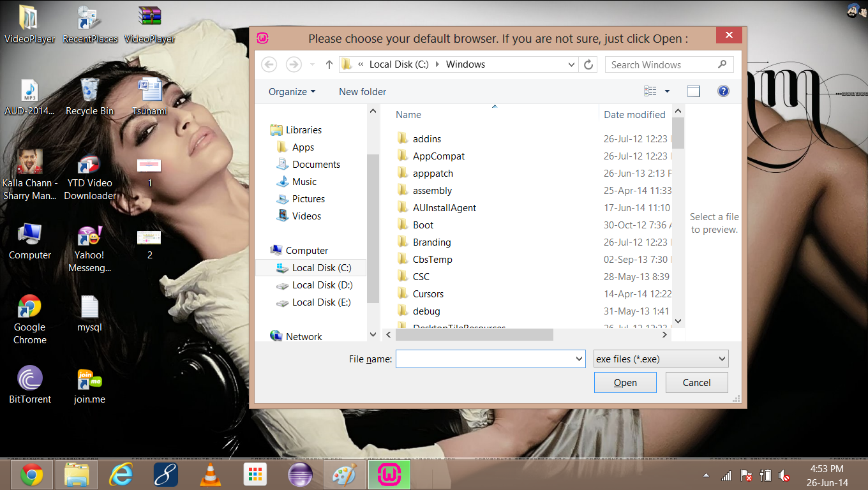Screen dimensions: 868x490
Task: Select Computer in navigation pane
Action: pyautogui.click(x=299, y=251)
